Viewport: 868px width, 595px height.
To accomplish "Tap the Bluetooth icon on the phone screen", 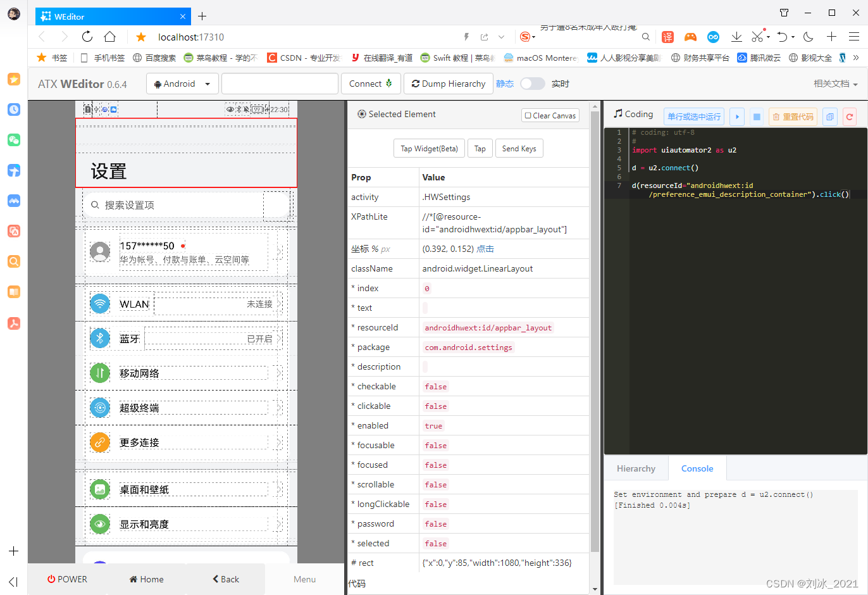I will (x=100, y=338).
